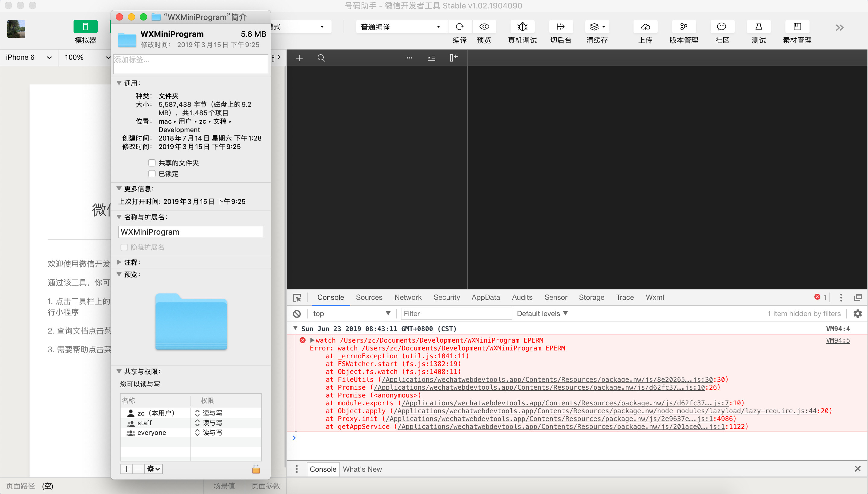
Task: Open 版本管理 version control icon
Action: point(684,27)
